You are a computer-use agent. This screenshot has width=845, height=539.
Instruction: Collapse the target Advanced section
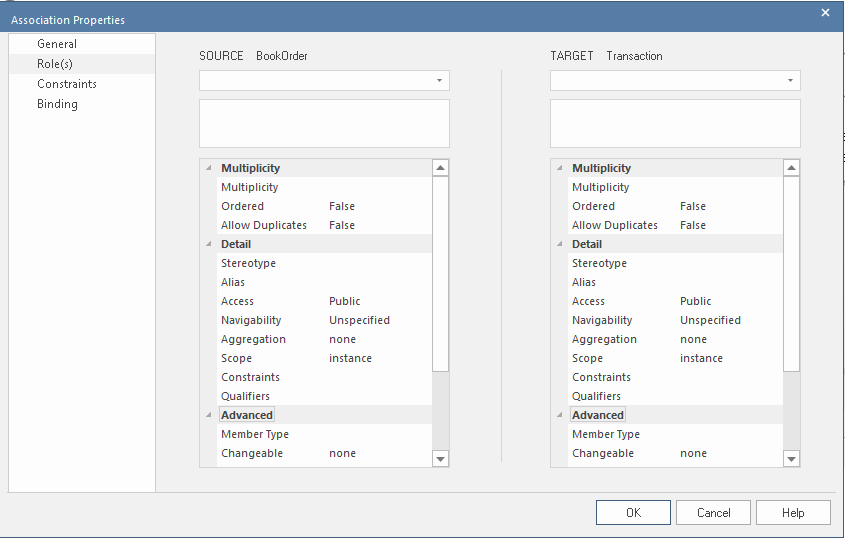tap(559, 415)
